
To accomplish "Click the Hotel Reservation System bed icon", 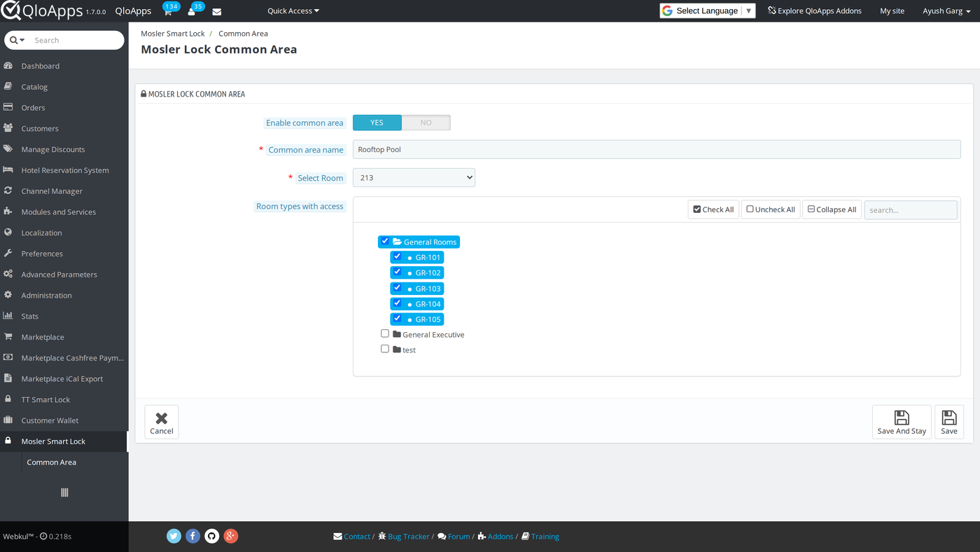I will 8,170.
